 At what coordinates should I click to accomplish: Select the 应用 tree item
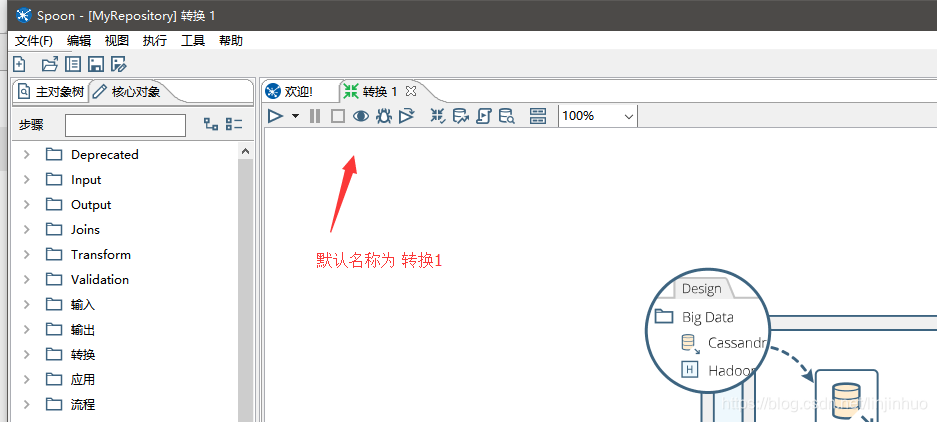coord(82,380)
